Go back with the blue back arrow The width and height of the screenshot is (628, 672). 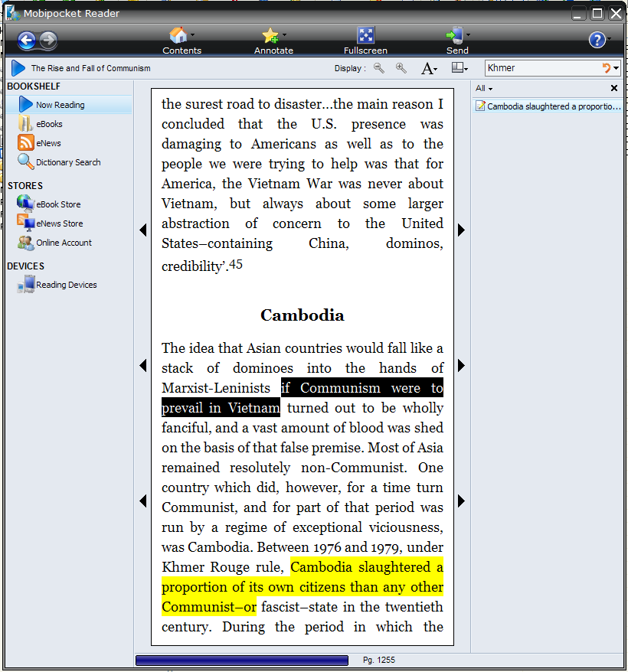(x=27, y=41)
